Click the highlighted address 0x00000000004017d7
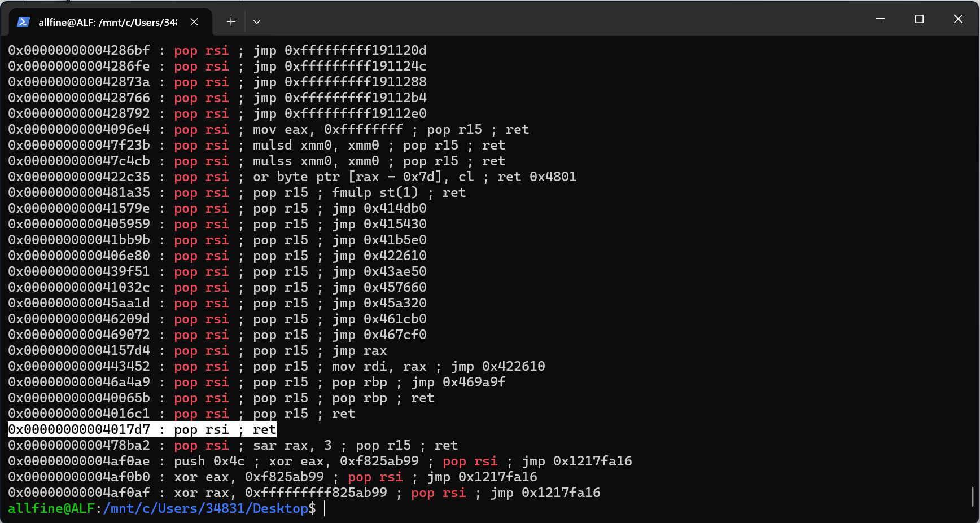Viewport: 980px width, 523px height. tap(79, 429)
